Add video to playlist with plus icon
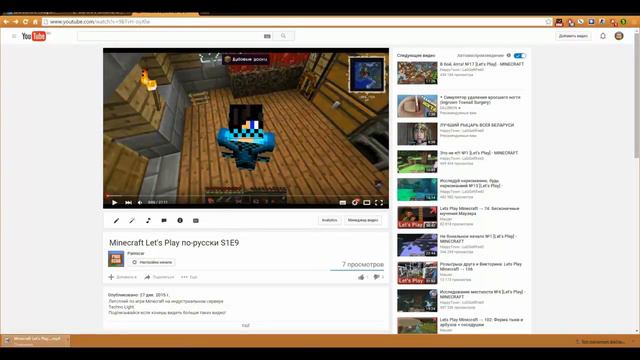 122,277
